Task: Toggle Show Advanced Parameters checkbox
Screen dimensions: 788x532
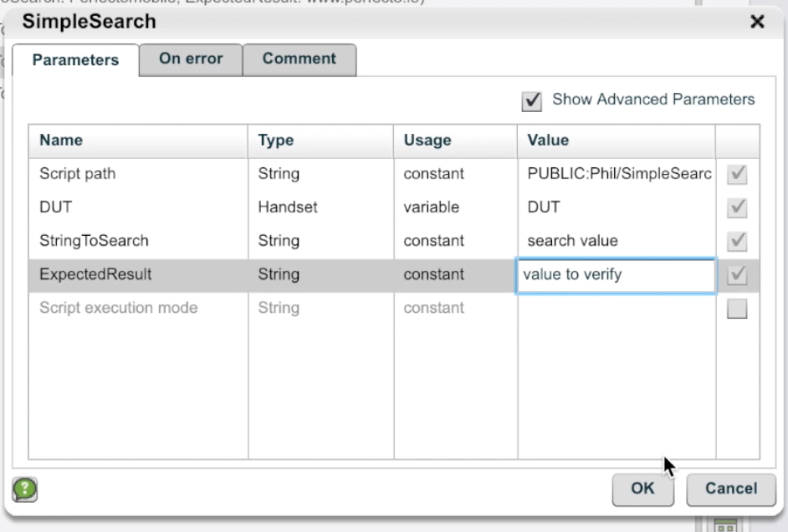Action: point(531,100)
